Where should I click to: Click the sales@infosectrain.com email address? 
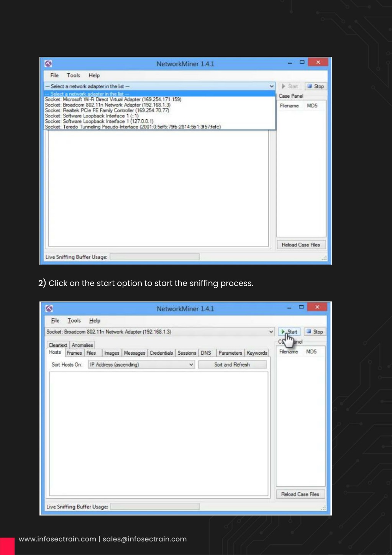click(x=144, y=539)
